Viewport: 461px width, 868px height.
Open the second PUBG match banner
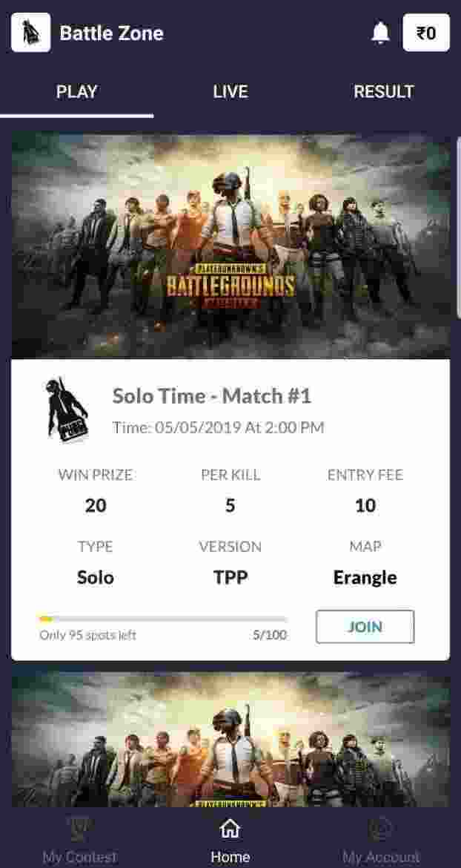230,739
